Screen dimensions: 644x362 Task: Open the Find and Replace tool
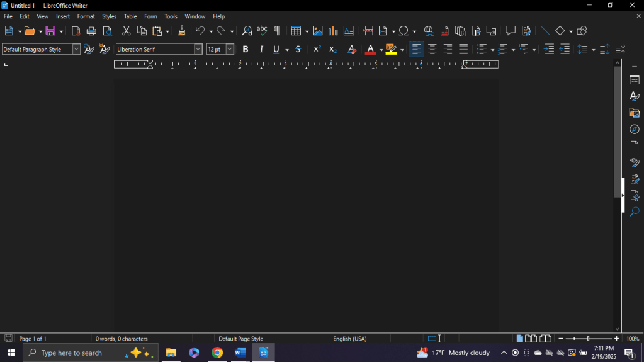[x=247, y=31]
